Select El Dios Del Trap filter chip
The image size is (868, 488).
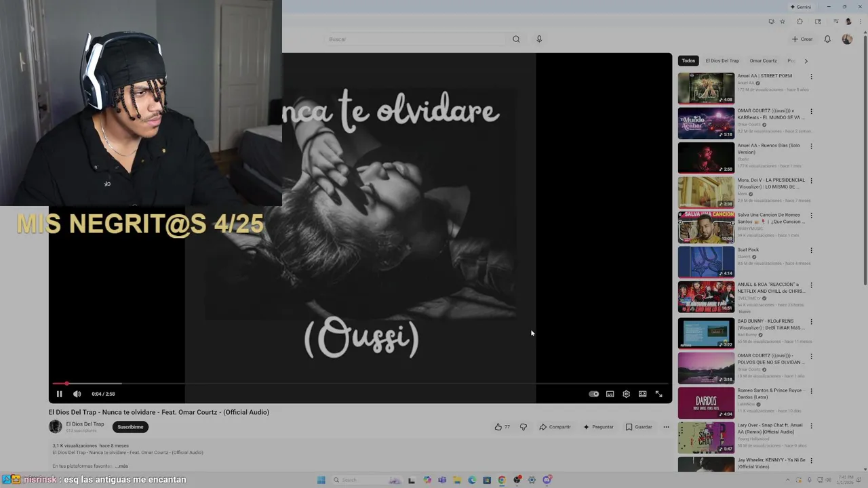point(722,61)
